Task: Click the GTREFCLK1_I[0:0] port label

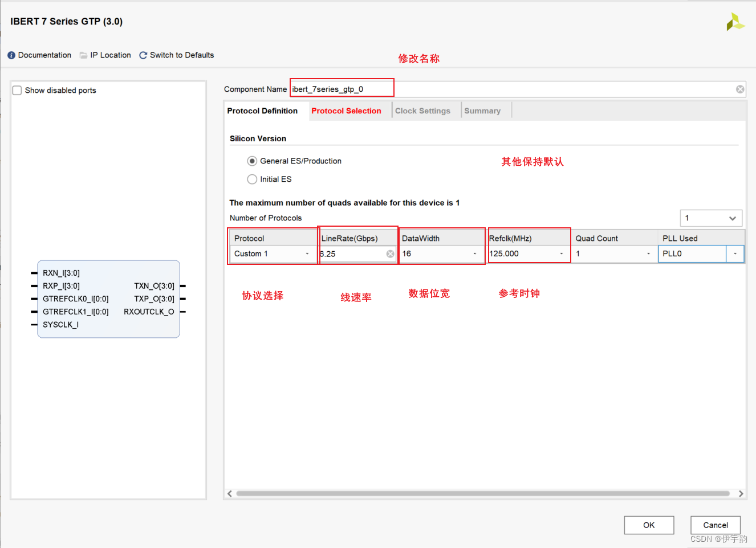Action: (x=75, y=312)
